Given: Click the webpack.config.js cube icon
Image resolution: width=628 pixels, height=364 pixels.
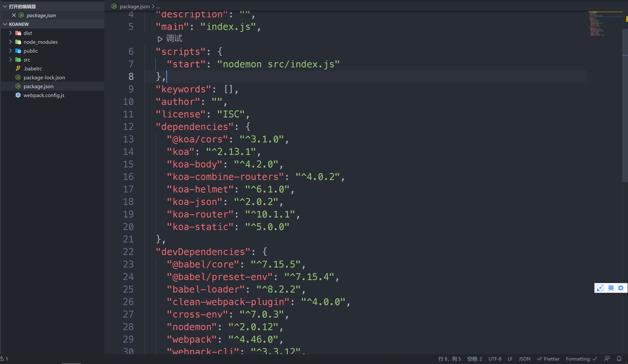Looking at the screenshot, I should pos(18,95).
